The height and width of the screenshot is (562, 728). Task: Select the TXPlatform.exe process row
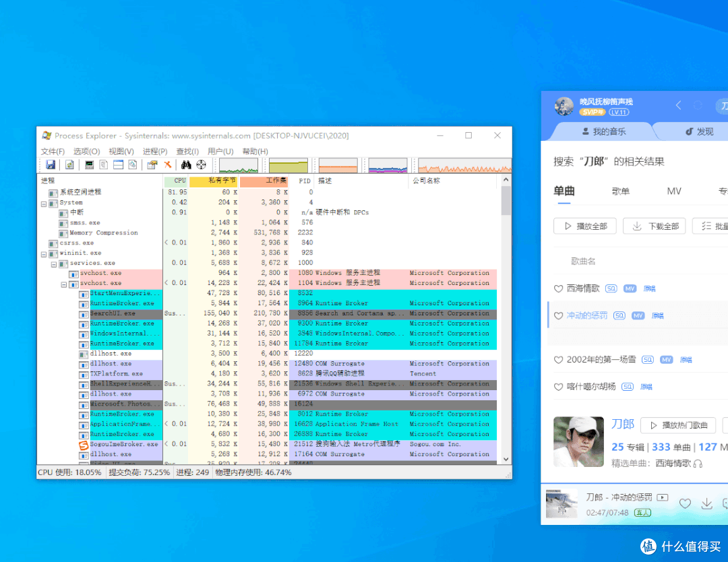[288, 374]
